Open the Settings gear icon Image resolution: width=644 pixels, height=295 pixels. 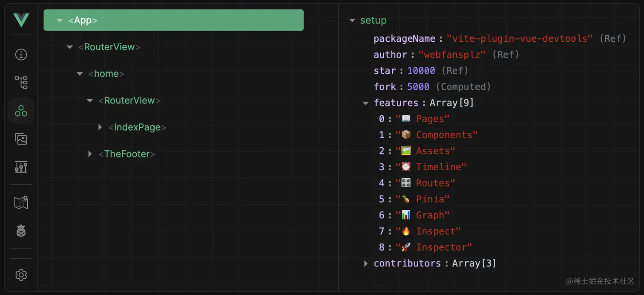(21, 275)
